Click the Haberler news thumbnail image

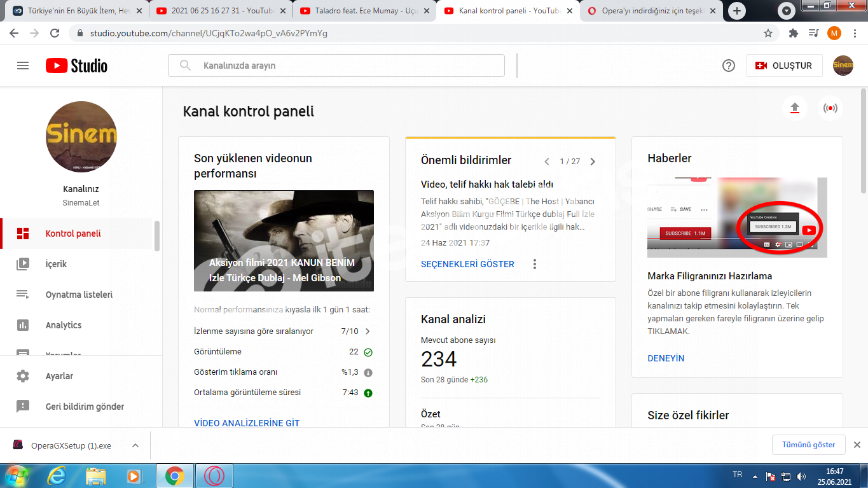tap(737, 218)
